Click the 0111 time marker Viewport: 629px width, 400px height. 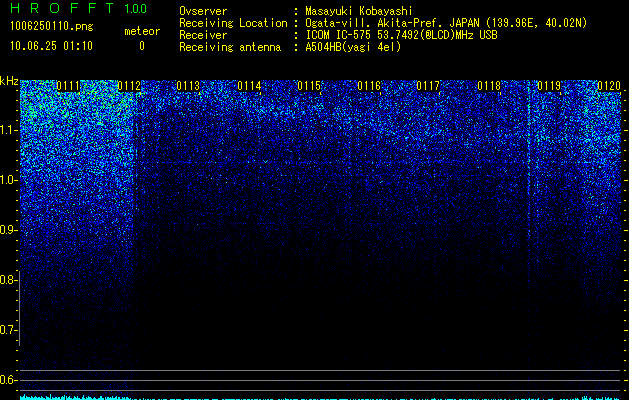(68, 86)
